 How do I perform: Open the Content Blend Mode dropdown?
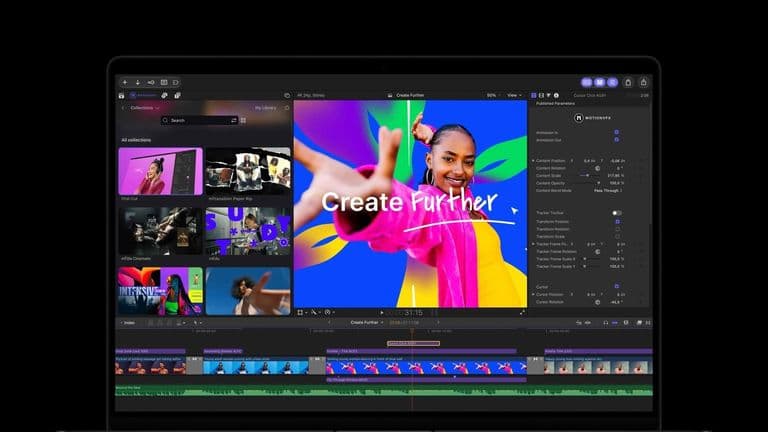pyautogui.click(x=608, y=191)
